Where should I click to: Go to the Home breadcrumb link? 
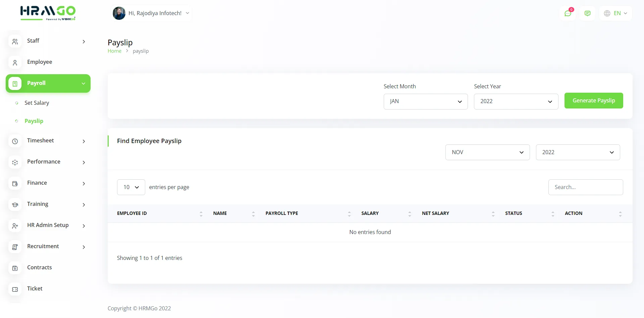coord(114,51)
